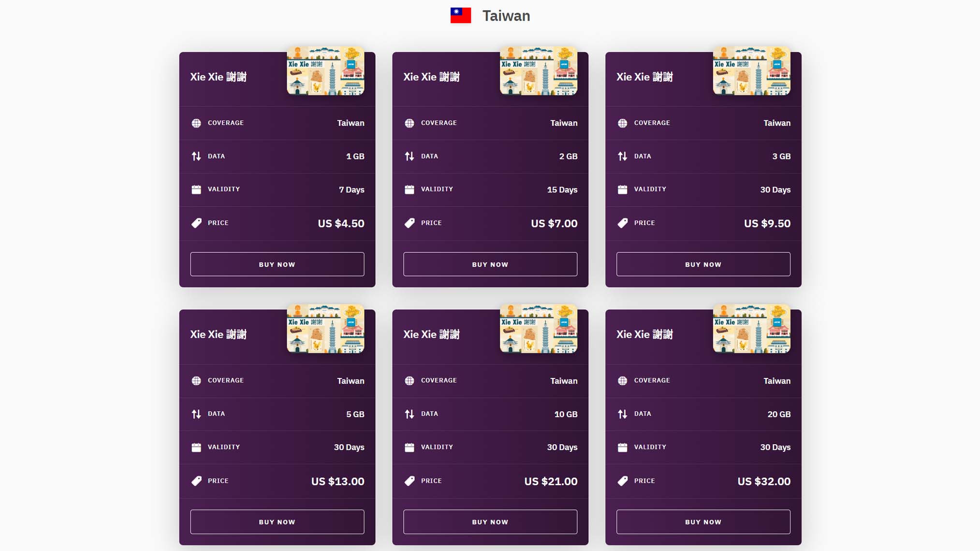Click Taiwan coverage value on 10 GB card
The image size is (980, 551).
click(564, 381)
